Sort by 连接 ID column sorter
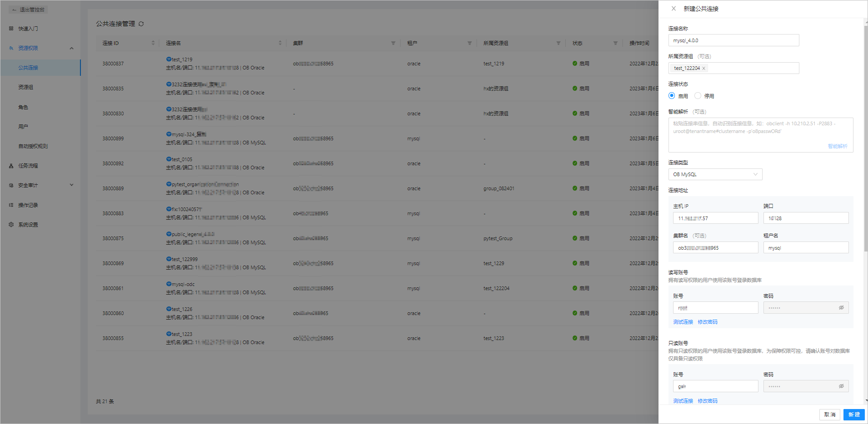The image size is (868, 424). pos(153,43)
